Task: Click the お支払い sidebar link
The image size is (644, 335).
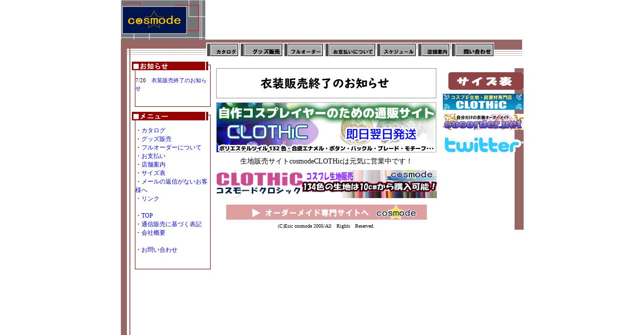Action: point(153,156)
